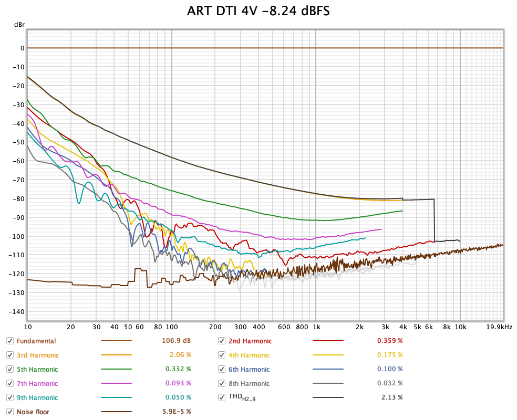Image resolution: width=517 pixels, height=420 pixels.
Task: Click the 4th Harmonic value 0.175 %
Action: 390,355
